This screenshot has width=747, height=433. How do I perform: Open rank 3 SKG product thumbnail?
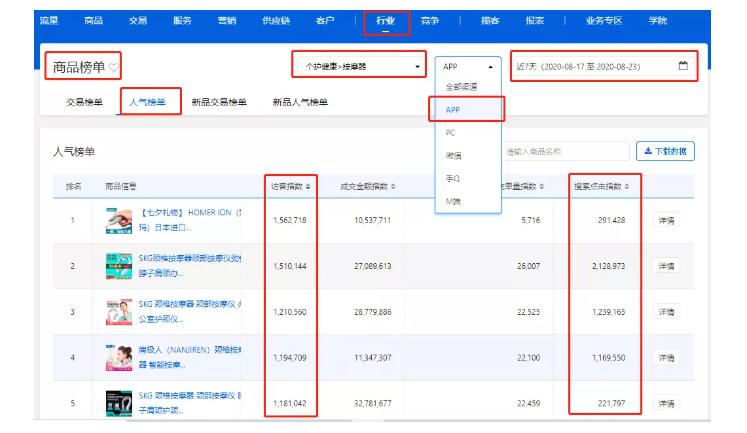(x=119, y=312)
